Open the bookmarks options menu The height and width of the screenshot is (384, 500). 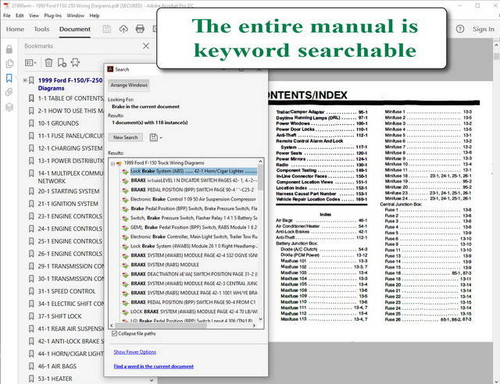click(x=30, y=62)
